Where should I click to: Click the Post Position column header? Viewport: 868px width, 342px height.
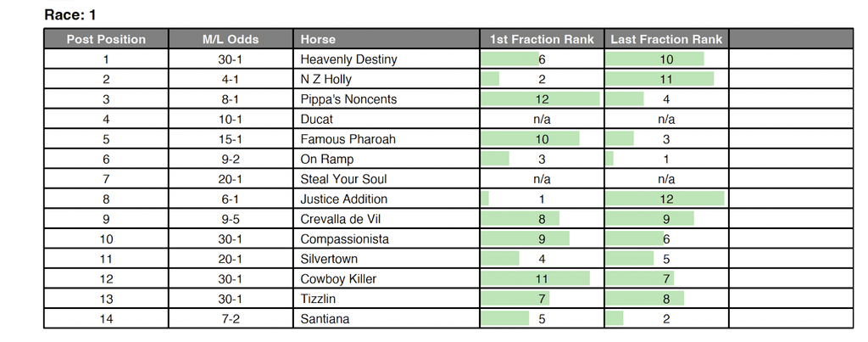click(x=106, y=39)
